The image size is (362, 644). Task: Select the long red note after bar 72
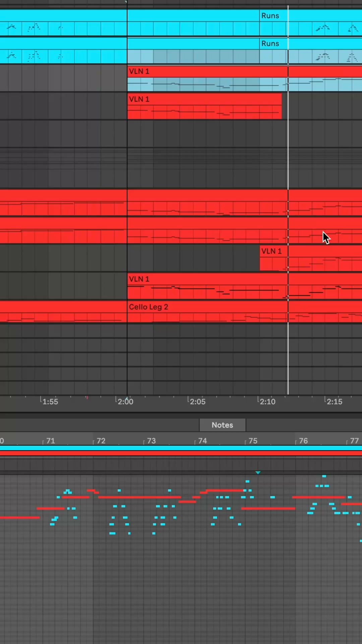tap(139, 497)
